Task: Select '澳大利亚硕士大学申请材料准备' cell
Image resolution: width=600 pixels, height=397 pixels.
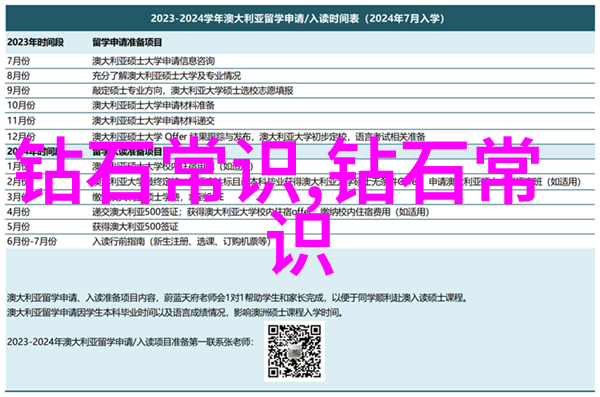Action: [153, 105]
